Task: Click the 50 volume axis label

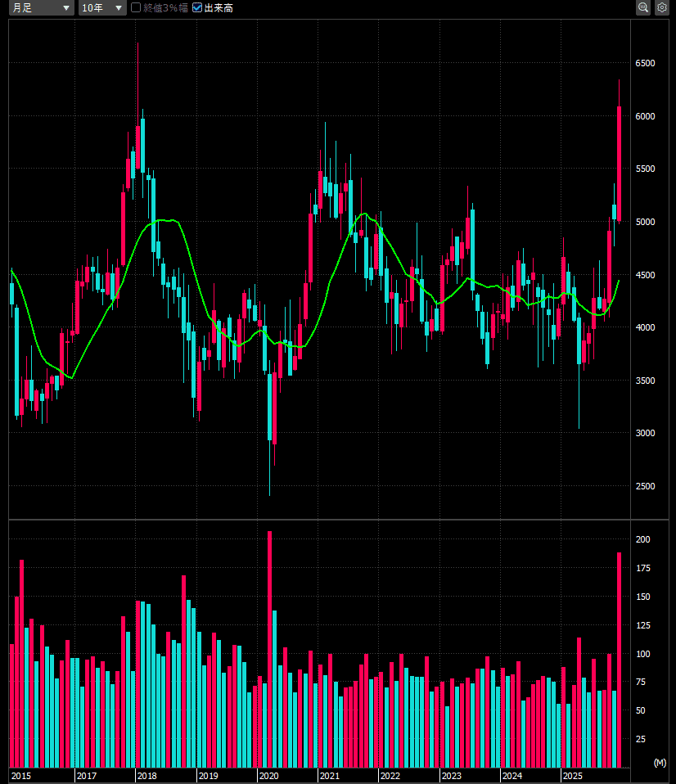Action: (641, 710)
